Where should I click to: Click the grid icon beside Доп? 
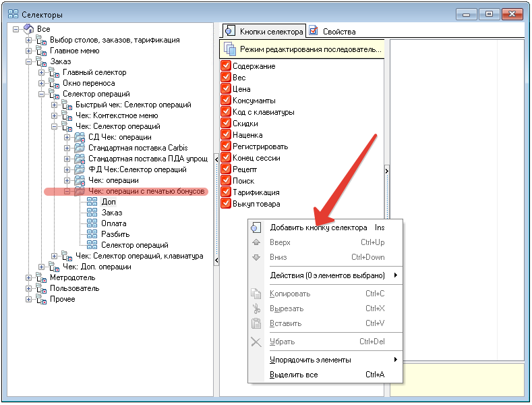(x=92, y=202)
